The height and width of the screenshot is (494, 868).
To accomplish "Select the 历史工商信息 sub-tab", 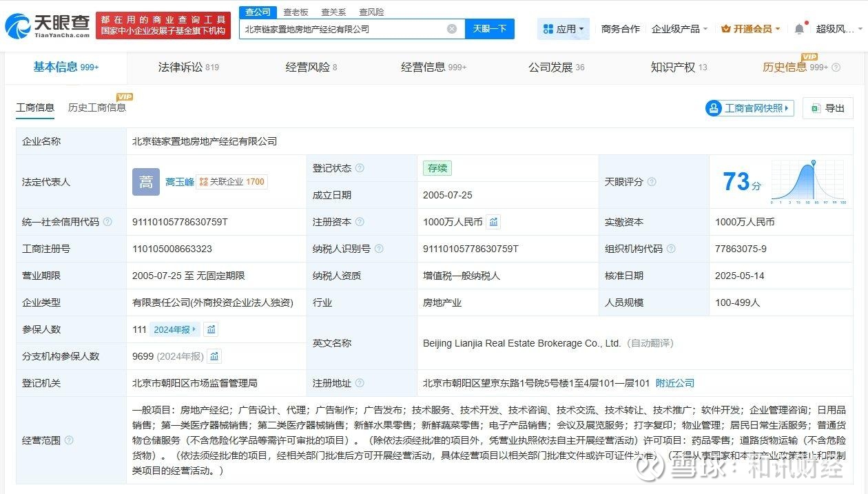I will [x=97, y=107].
